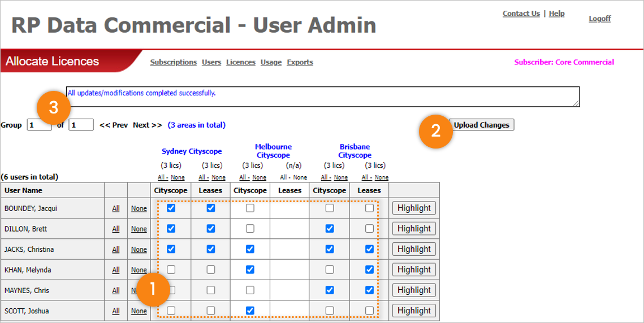Highlight the DILLON, Brett row

tap(414, 229)
